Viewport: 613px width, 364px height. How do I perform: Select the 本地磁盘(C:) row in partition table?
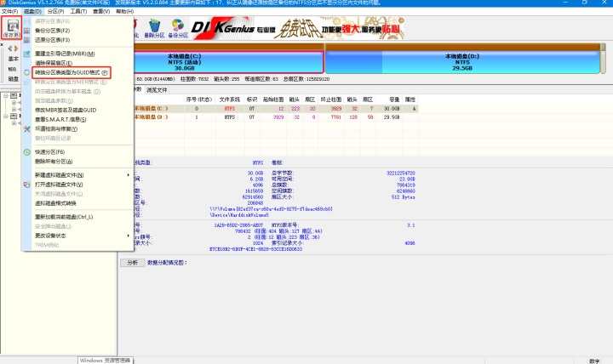click(276, 109)
